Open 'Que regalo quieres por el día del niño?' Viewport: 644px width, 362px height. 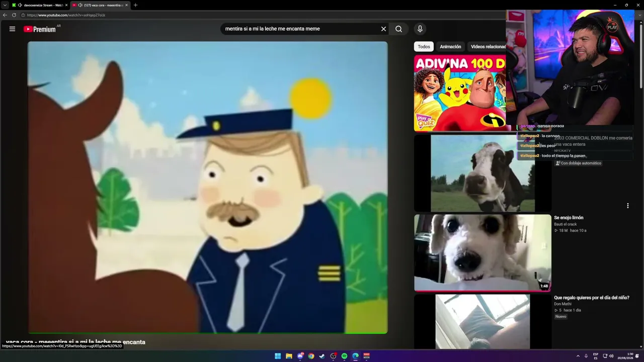(x=592, y=298)
